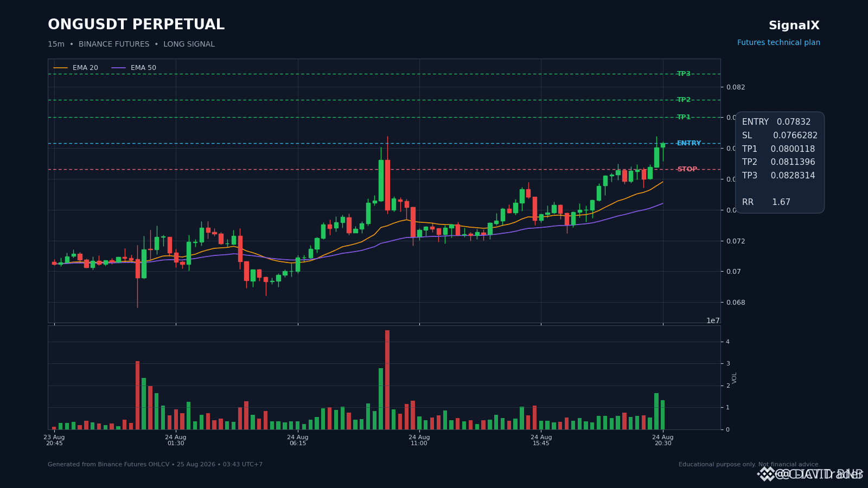Image resolution: width=868 pixels, height=488 pixels.
Task: Click the 1e7 volume scale exponent
Action: [x=713, y=321]
